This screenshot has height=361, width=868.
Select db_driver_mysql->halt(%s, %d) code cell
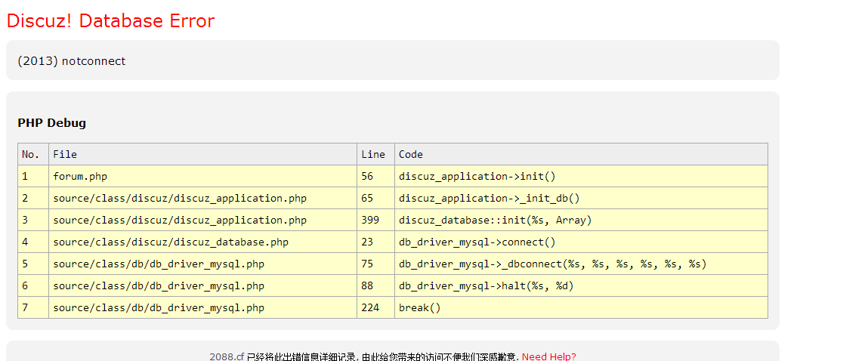[581, 285]
